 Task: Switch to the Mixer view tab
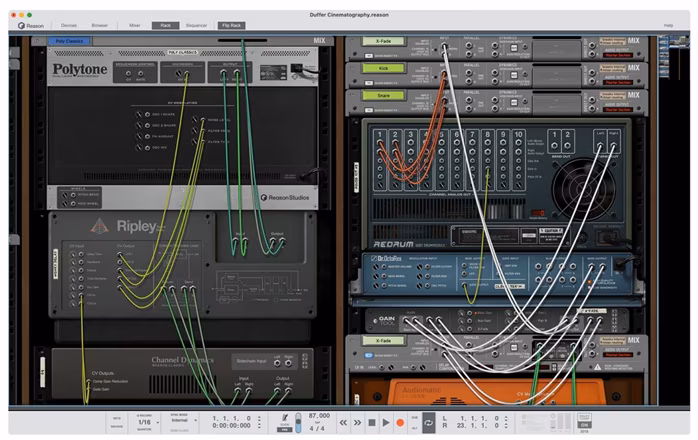(135, 24)
